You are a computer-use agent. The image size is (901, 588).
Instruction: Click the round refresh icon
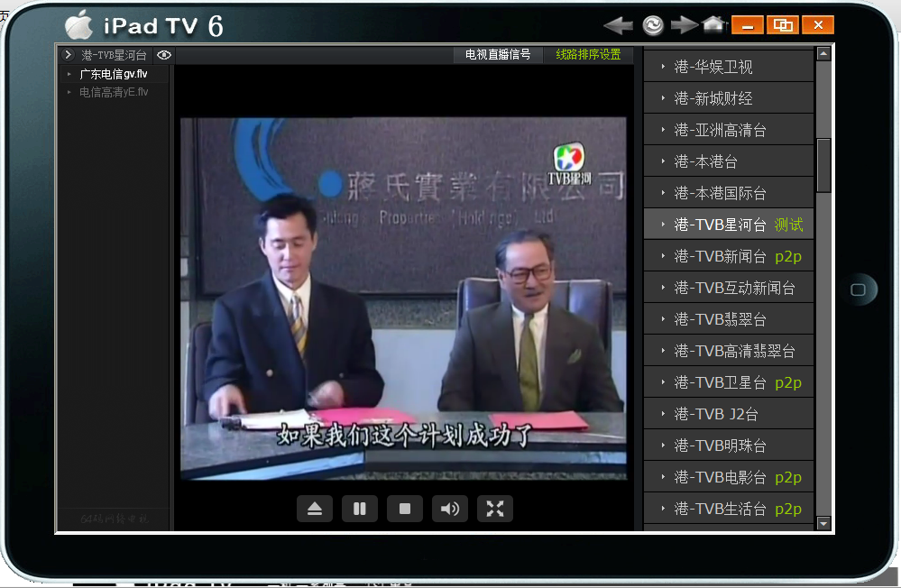pyautogui.click(x=653, y=25)
